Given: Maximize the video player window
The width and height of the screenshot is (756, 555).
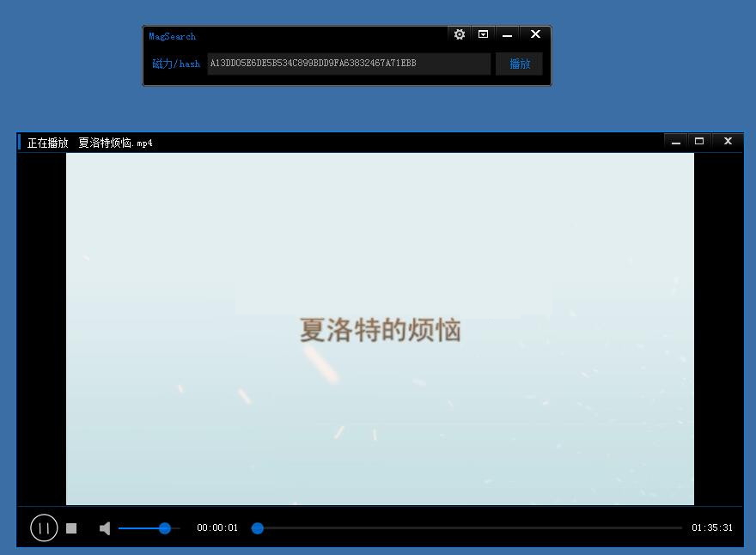Looking at the screenshot, I should [x=699, y=141].
